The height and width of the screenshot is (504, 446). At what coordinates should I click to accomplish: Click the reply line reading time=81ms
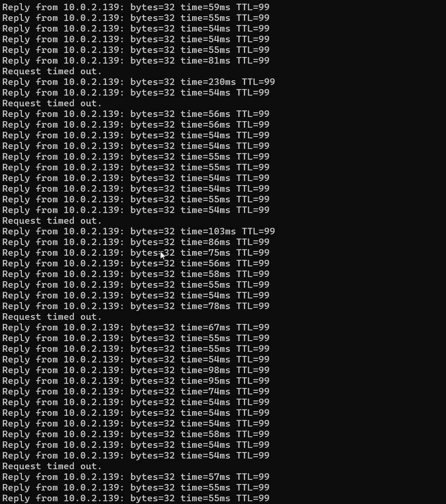(136, 61)
